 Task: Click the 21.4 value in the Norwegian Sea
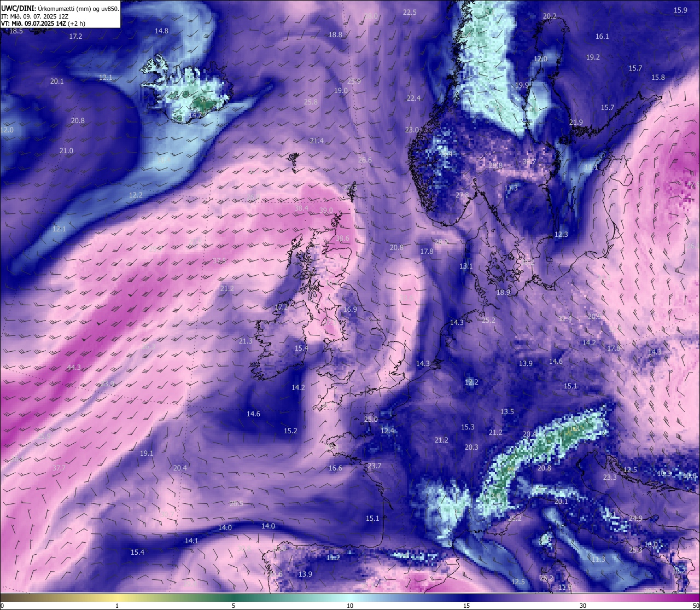(317, 141)
